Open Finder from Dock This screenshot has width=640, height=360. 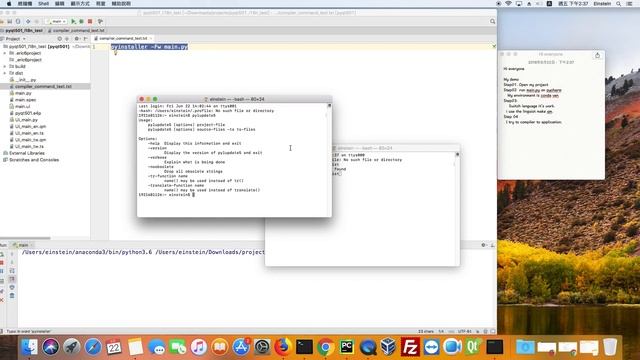pos(29,347)
